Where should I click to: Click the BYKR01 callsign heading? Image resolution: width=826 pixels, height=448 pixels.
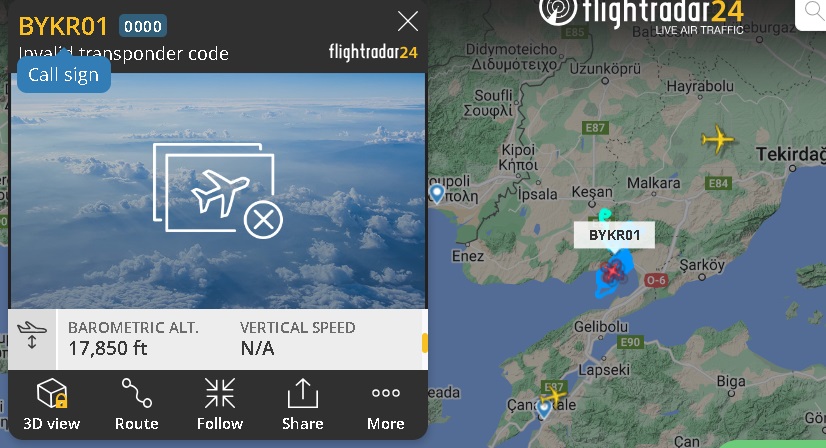[63, 26]
